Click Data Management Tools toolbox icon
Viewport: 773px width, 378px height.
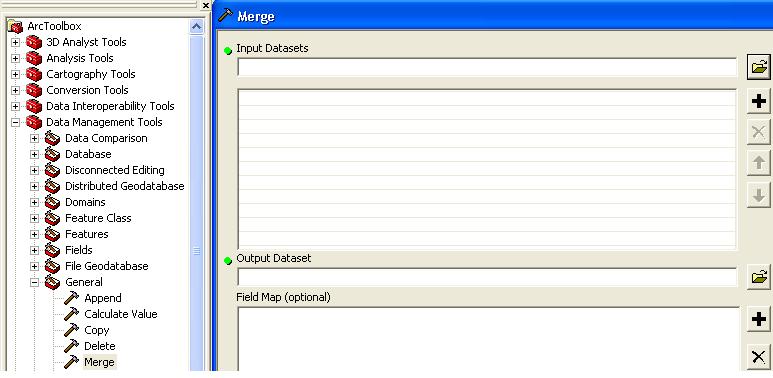[x=34, y=122]
